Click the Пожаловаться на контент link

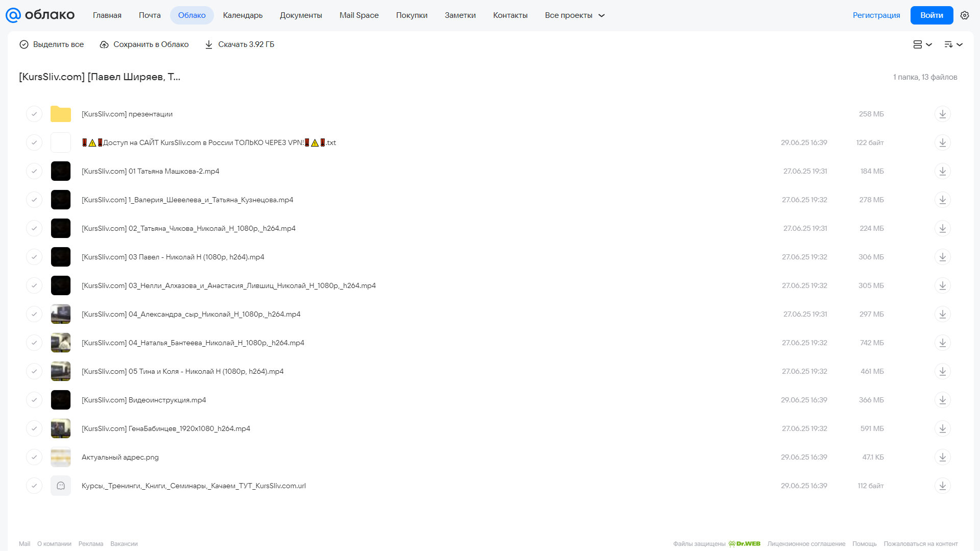(921, 544)
